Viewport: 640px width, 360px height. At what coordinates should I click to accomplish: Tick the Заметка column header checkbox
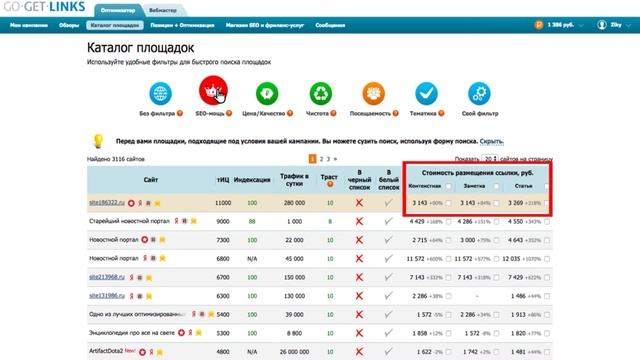pos(496,186)
